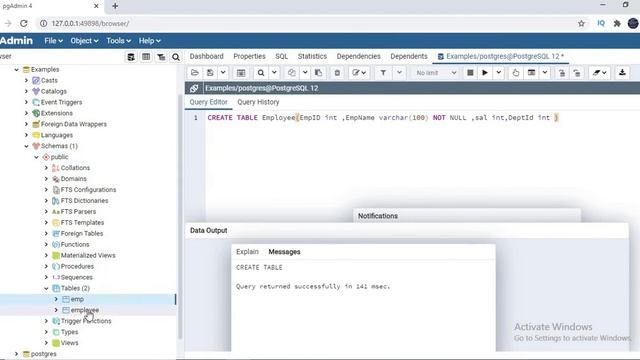This screenshot has width=640, height=360.
Task: Open the Filter options dropdown arrow
Action: point(399,73)
